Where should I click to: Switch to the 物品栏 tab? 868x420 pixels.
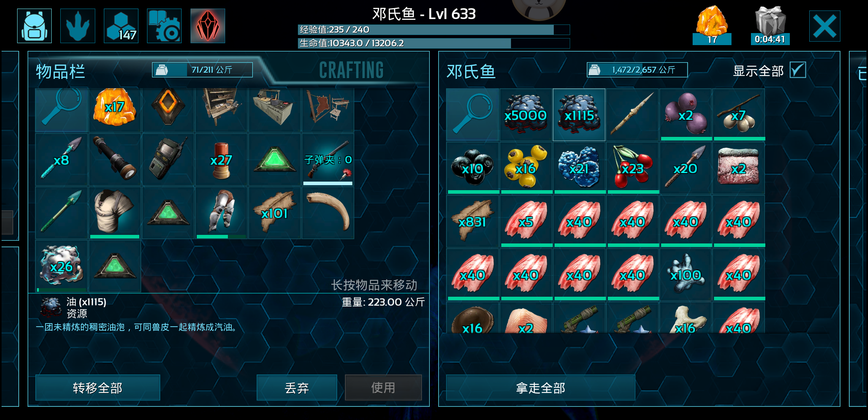coord(61,72)
